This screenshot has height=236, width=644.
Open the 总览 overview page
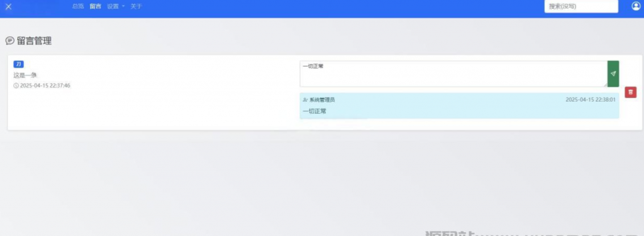pos(78,6)
